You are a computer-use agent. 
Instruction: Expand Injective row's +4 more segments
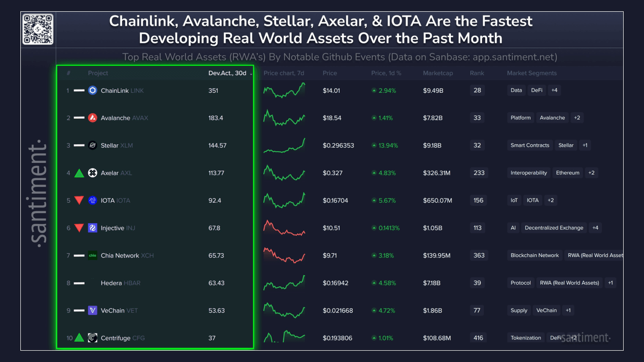point(595,228)
